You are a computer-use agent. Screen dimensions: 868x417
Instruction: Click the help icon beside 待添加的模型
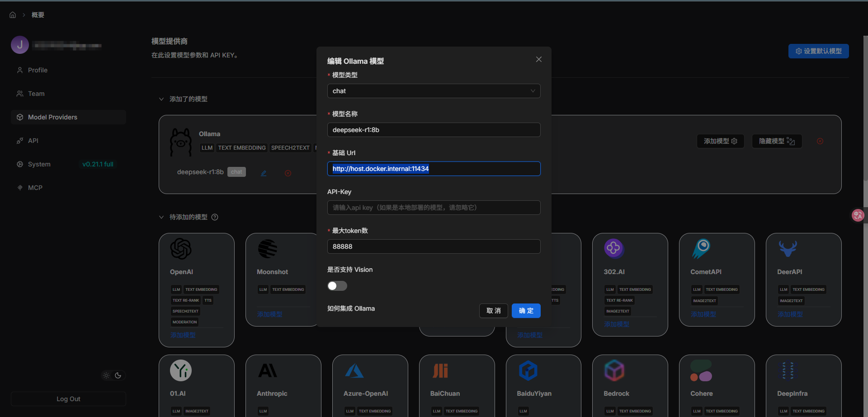[x=215, y=217]
